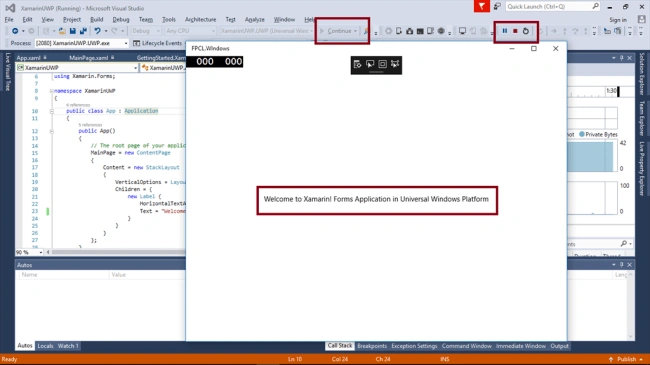Screen dimensions: 650x365
Task: Collapse the public App() constructor block
Action: tap(51, 131)
